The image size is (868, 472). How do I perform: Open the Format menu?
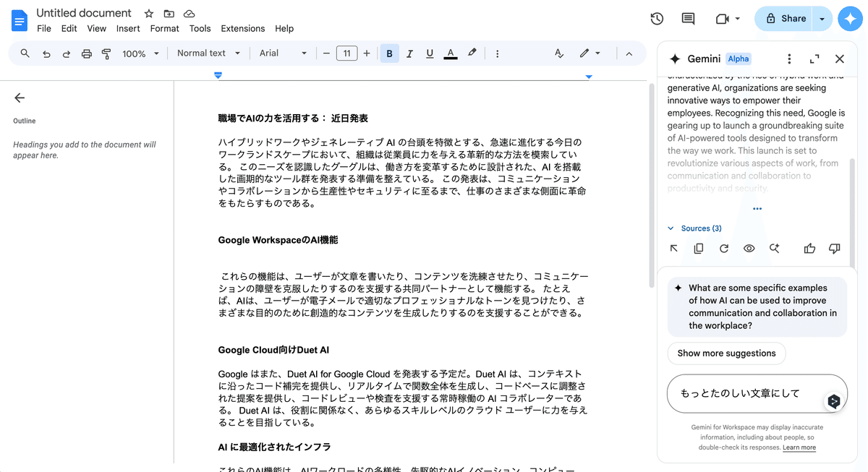click(x=165, y=28)
